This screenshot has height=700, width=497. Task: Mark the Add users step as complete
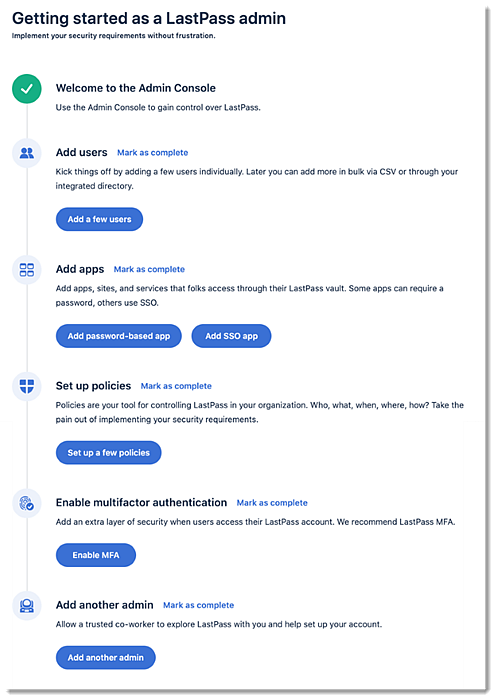click(153, 153)
